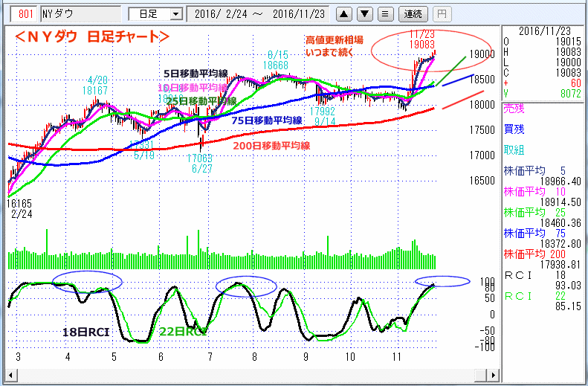Open the list icon button with three lines
The image size is (588, 386).
(384, 13)
